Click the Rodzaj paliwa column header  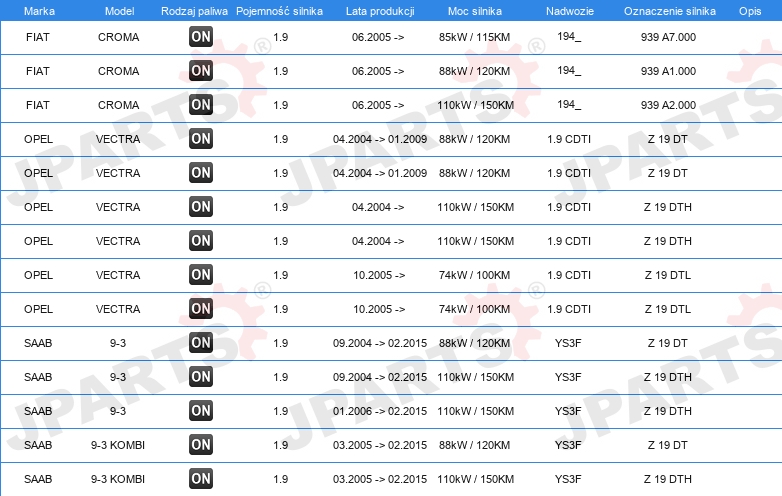click(x=194, y=11)
